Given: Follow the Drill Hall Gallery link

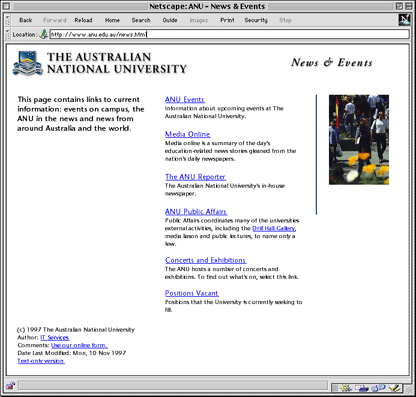Looking at the screenshot, I should [274, 228].
